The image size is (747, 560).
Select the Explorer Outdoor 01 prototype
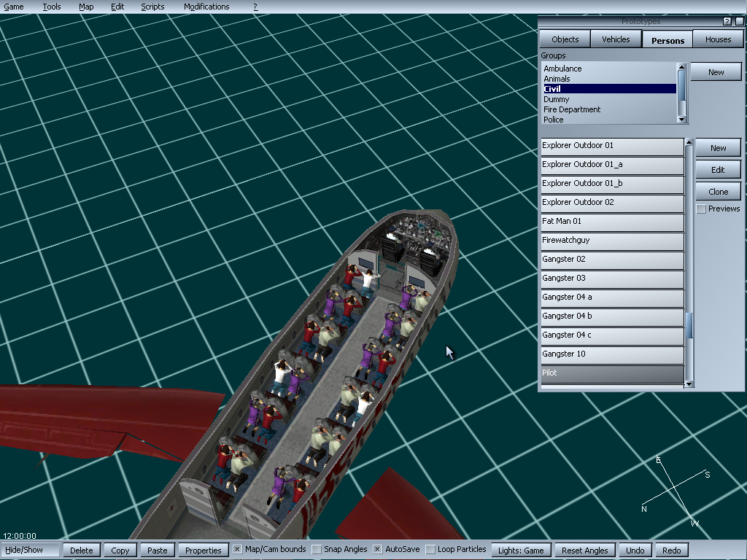click(x=612, y=147)
